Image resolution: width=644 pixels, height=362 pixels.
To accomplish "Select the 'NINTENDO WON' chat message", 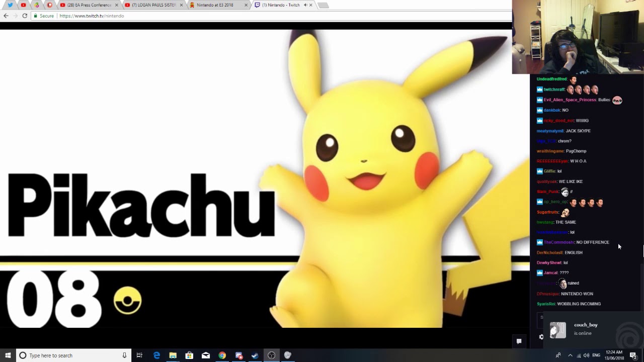I will coord(577,294).
